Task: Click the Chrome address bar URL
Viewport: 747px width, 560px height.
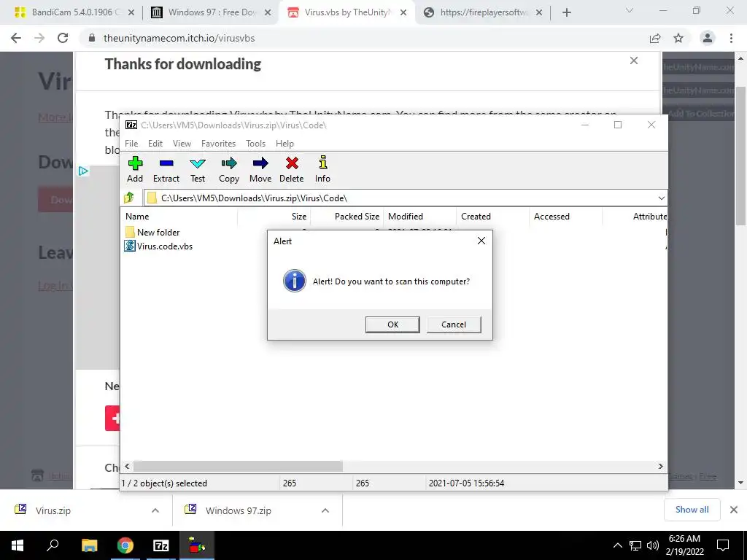Action: (179, 38)
